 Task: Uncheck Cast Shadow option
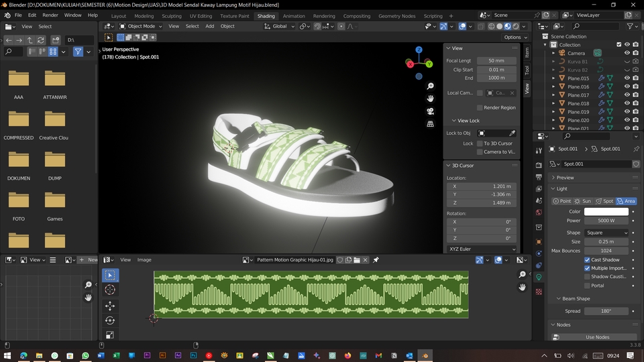point(587,260)
